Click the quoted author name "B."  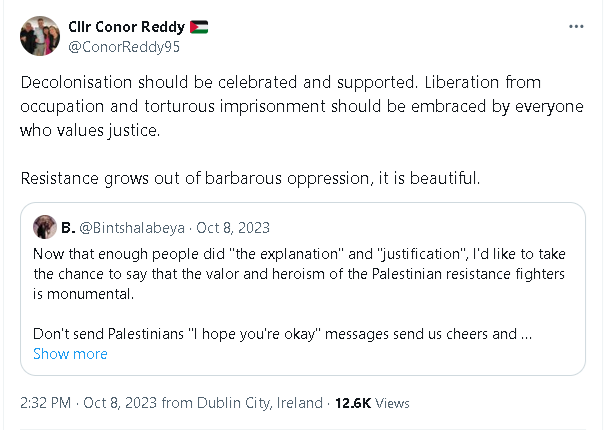click(x=68, y=228)
